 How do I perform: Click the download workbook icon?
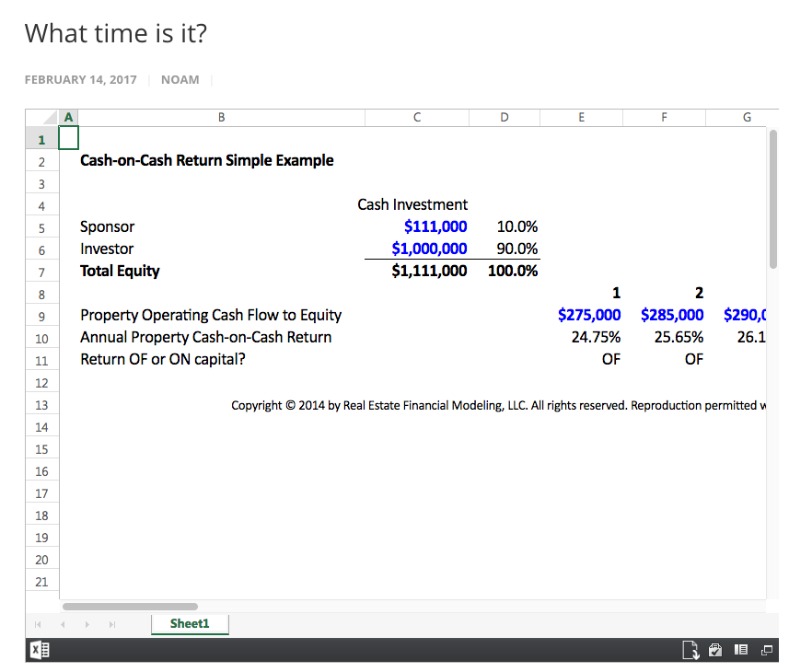tap(689, 650)
